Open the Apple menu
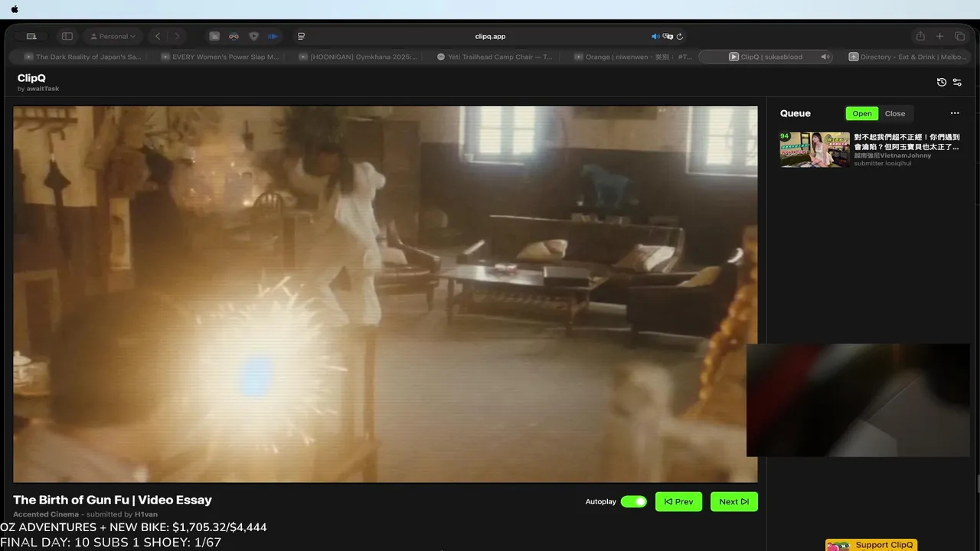Viewport: 980px width, 551px height. click(x=15, y=9)
